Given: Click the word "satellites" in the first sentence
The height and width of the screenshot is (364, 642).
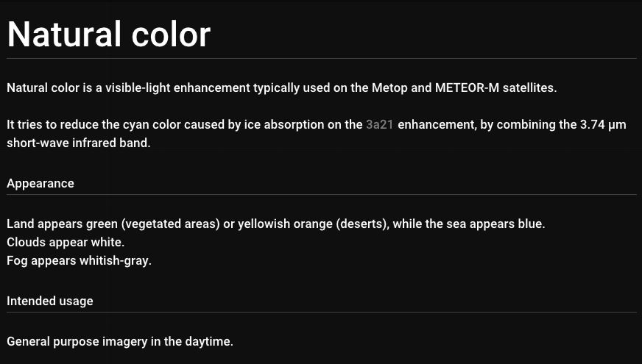Looking at the screenshot, I should point(529,88).
